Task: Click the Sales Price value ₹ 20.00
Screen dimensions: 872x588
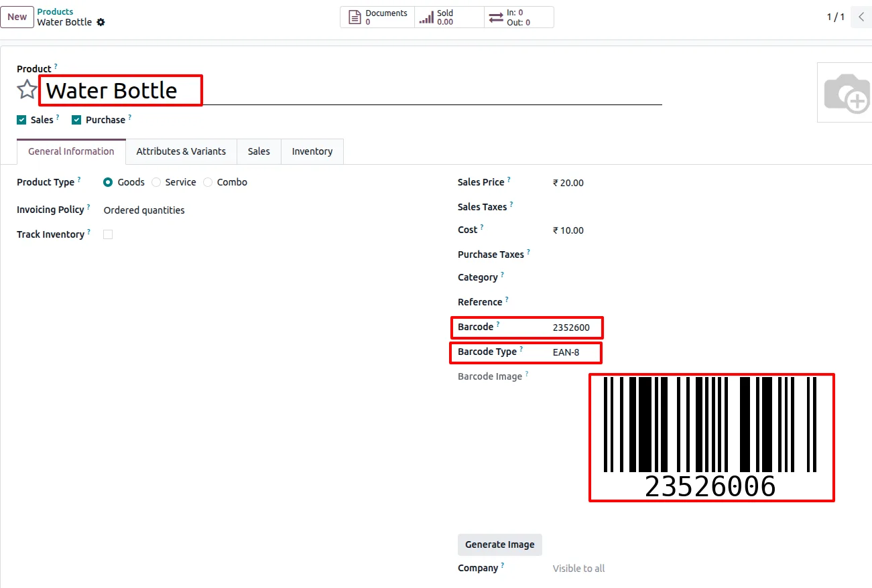Action: 568,183
